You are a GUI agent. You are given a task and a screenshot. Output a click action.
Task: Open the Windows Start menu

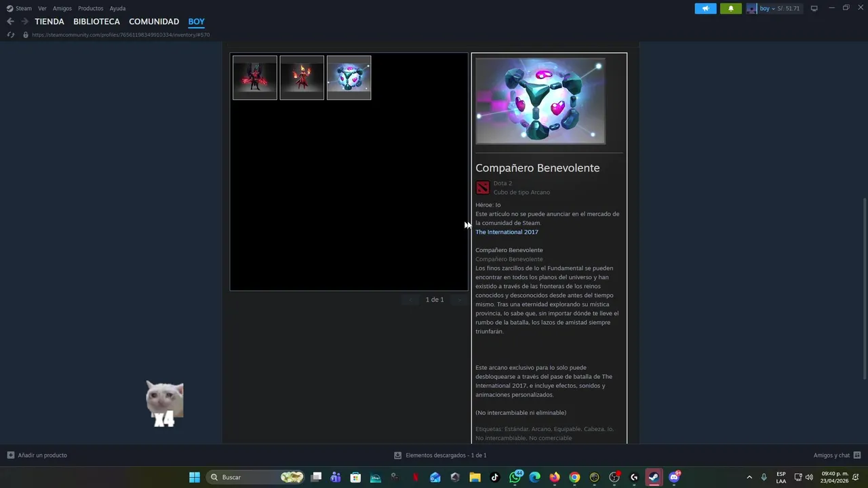pyautogui.click(x=195, y=477)
